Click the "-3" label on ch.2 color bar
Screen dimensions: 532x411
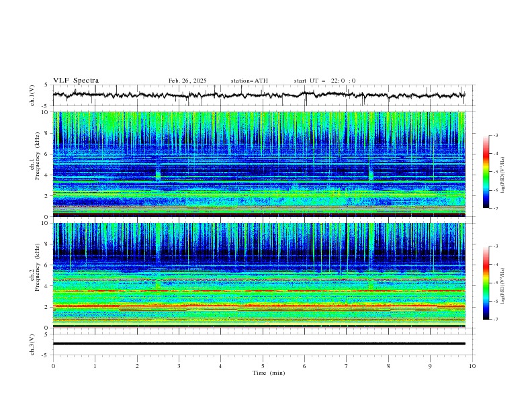coord(496,246)
